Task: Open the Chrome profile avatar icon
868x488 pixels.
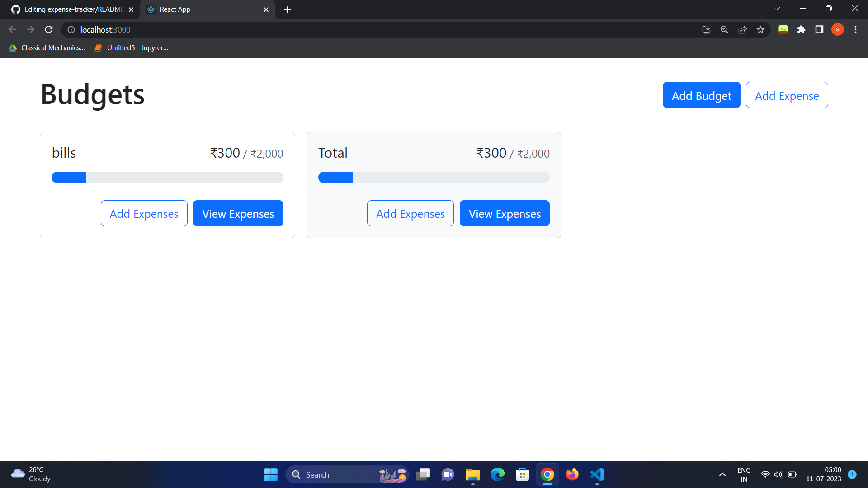Action: (x=838, y=29)
